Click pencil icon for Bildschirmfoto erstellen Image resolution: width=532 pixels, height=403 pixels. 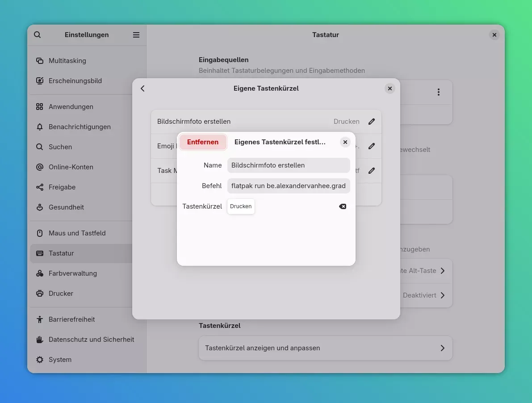point(372,122)
